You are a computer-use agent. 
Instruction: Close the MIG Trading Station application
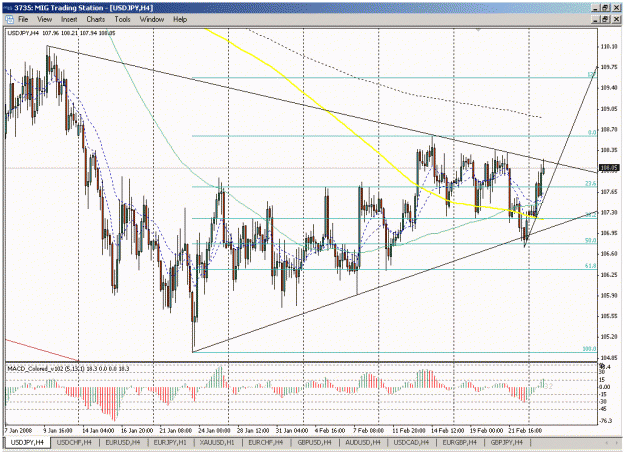615,8
